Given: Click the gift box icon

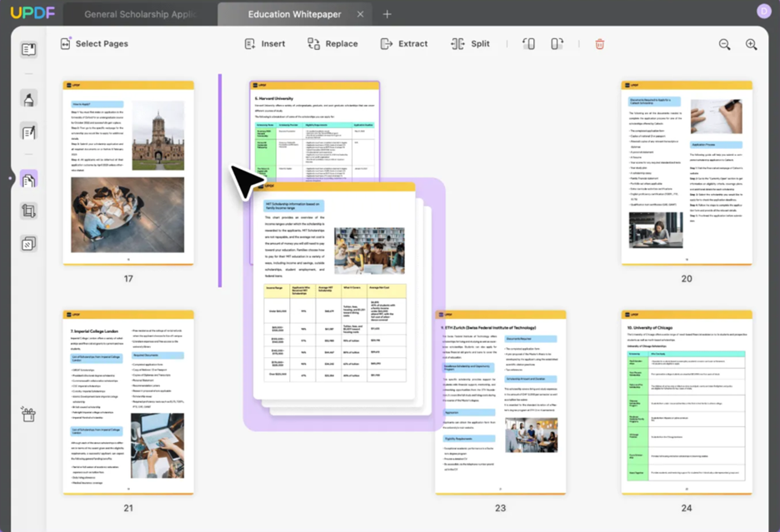Looking at the screenshot, I should pos(29,414).
